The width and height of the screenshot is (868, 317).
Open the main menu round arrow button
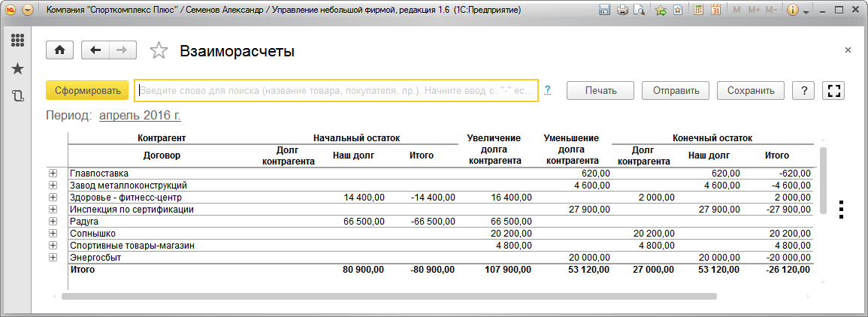click(27, 10)
